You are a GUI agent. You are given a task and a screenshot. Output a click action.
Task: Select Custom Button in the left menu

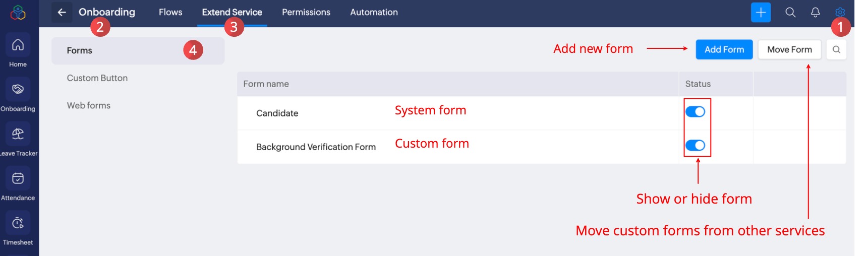coord(97,78)
